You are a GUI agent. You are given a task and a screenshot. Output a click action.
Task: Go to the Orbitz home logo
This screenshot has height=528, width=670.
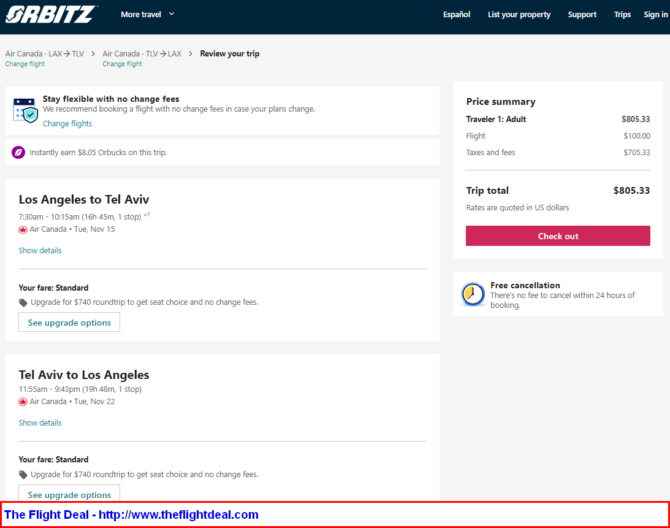pyautogui.click(x=50, y=15)
